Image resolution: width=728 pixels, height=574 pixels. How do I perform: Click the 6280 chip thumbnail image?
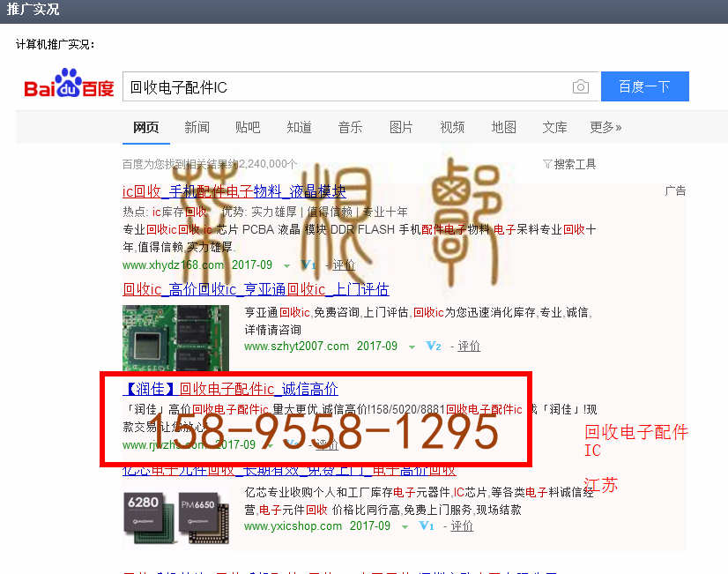(x=176, y=517)
